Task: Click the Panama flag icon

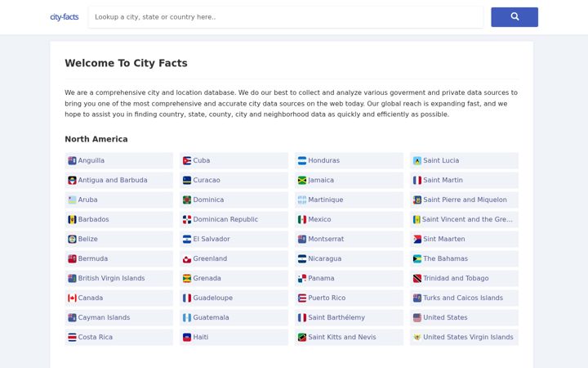Action: click(302, 278)
